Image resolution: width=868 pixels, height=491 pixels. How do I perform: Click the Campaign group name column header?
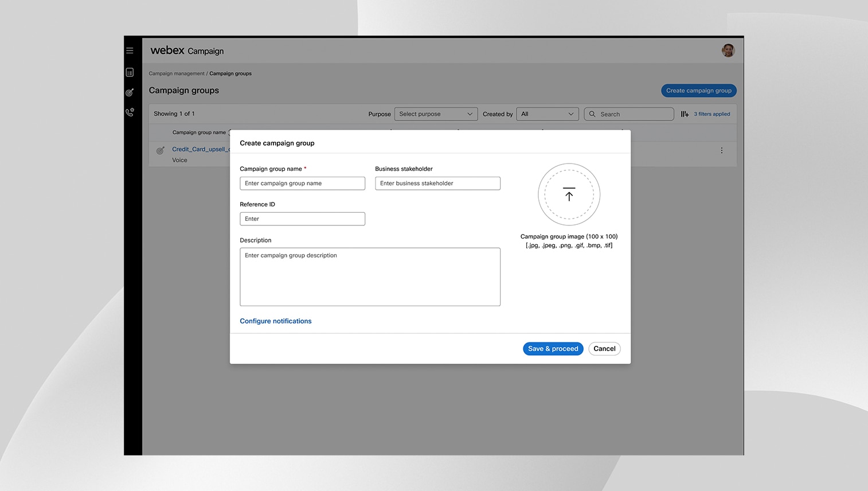pyautogui.click(x=199, y=133)
